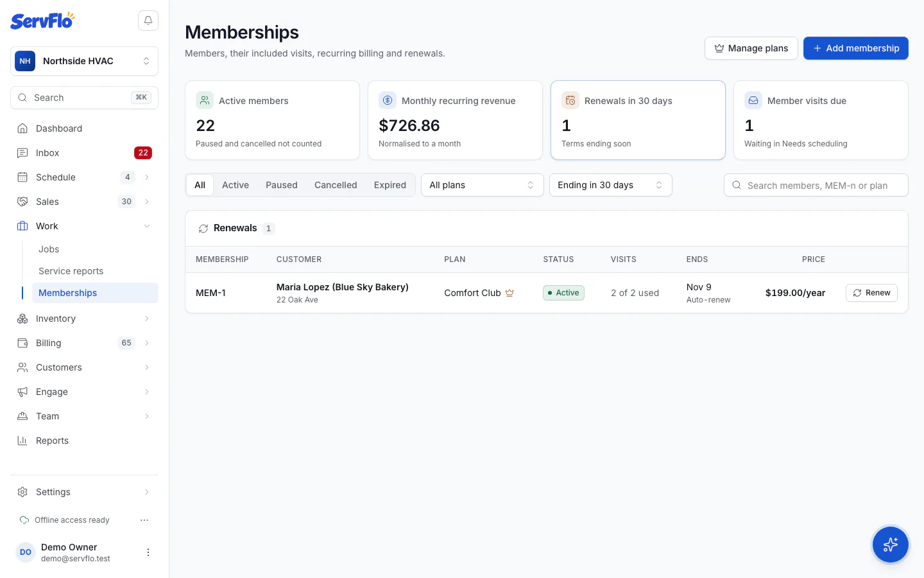Open Reports in the sidebar
The width and height of the screenshot is (924, 578).
[x=84, y=441]
